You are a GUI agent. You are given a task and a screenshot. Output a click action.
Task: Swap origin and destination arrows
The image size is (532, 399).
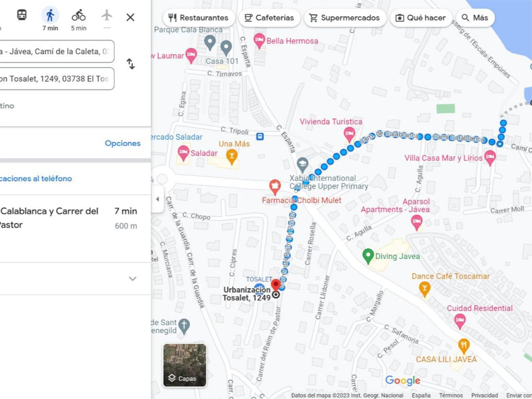pyautogui.click(x=131, y=64)
